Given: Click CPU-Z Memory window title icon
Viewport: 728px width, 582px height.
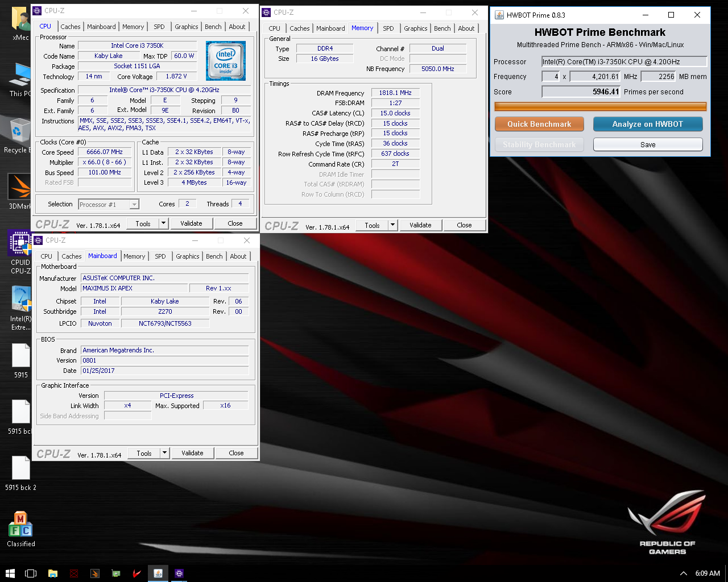Looking at the screenshot, I should (x=266, y=12).
